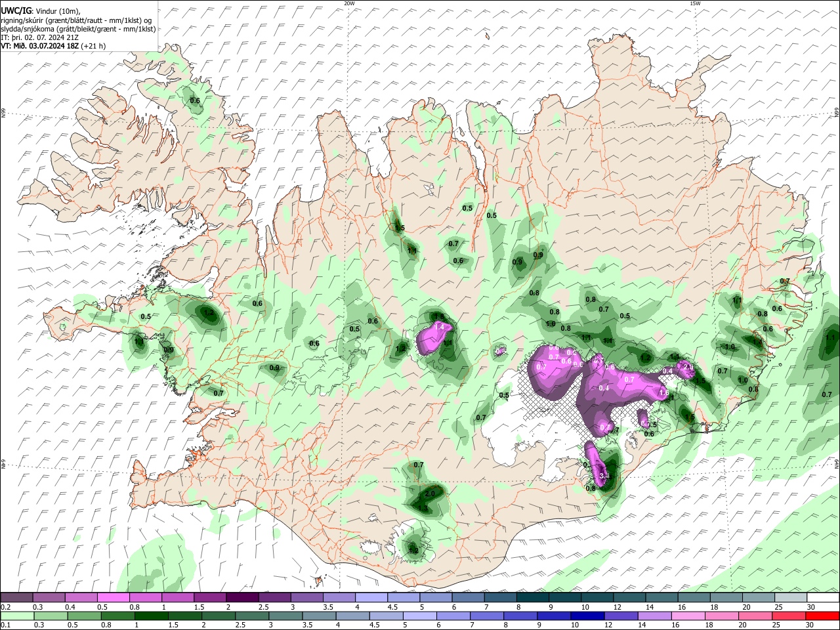840x630 pixels.
Task: Select the red-pink 25 swatch in the bottom legend row
Action: 789,616
